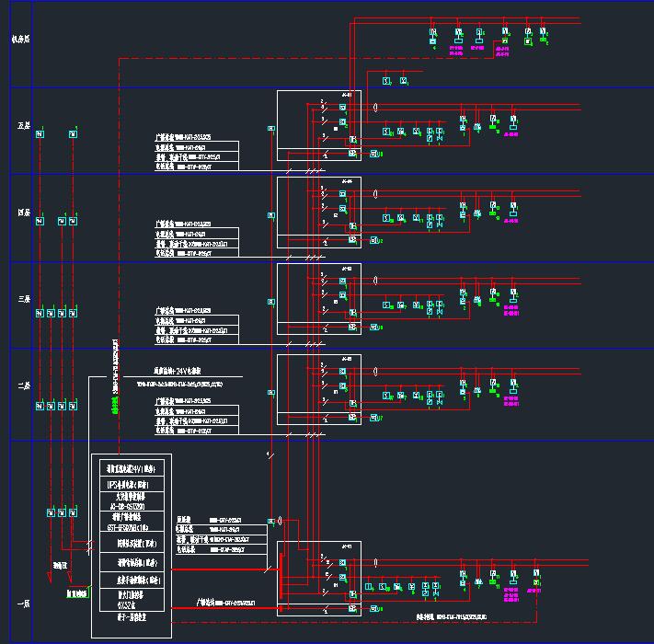
Task: Pick the leftmost cyan module symbol on 二层
Action: (x=40, y=406)
